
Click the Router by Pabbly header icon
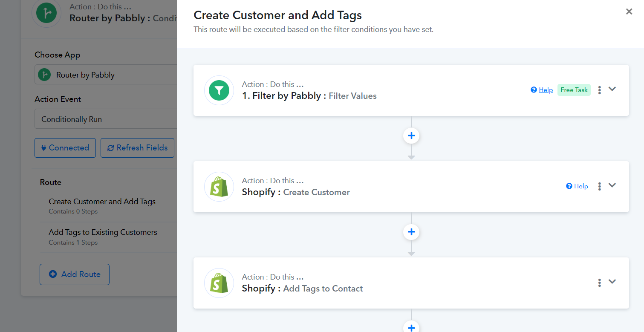point(46,13)
